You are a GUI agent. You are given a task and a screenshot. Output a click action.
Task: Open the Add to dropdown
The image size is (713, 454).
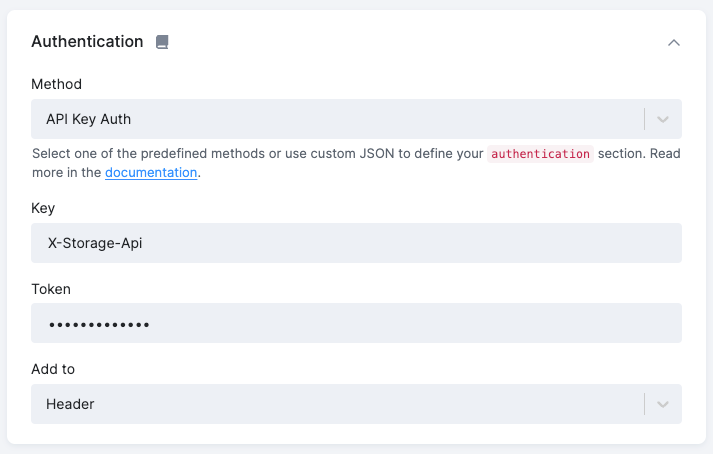coord(340,404)
